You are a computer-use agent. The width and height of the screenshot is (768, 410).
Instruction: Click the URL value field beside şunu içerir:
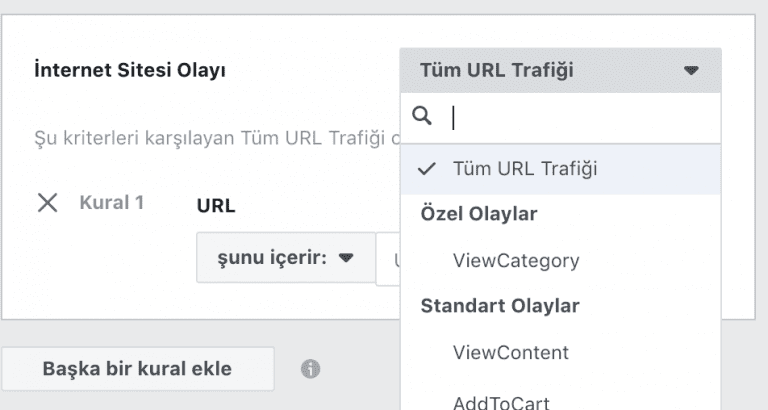tap(388, 259)
